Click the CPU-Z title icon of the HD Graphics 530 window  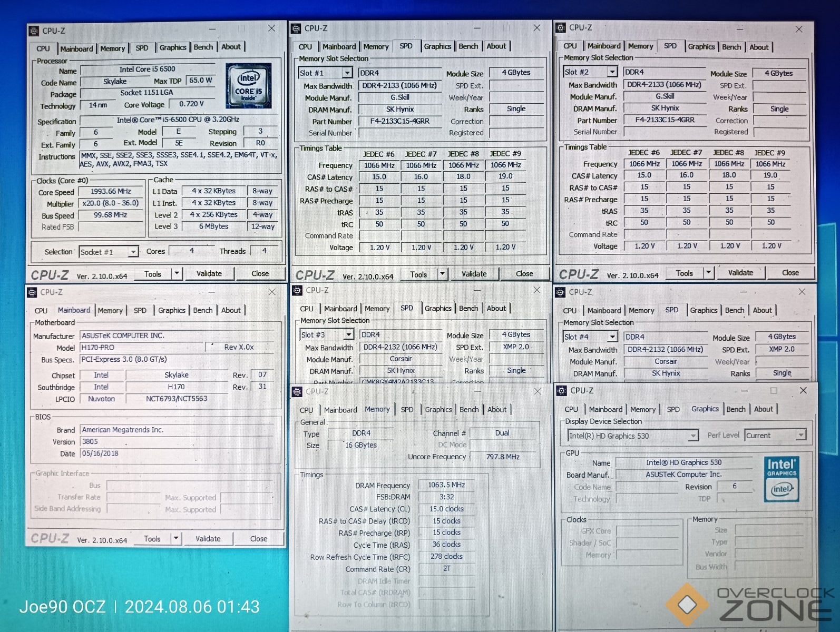pyautogui.click(x=562, y=390)
